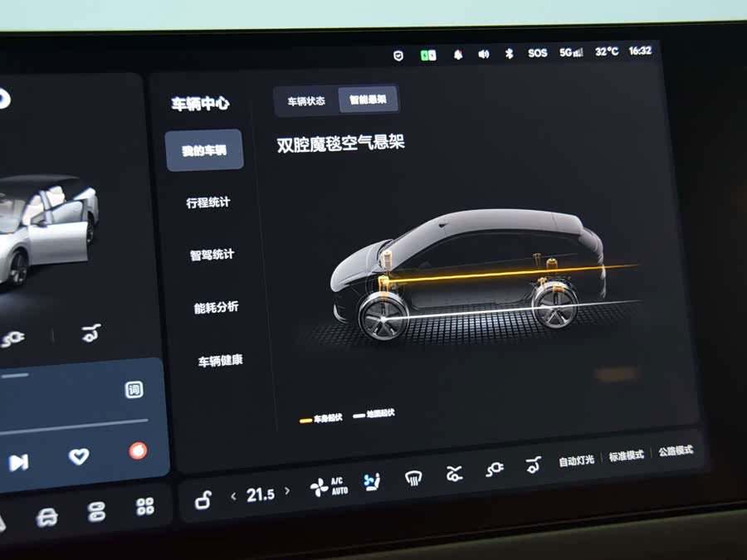
Task: Tap the green battery icon in the status bar
Action: tap(428, 56)
